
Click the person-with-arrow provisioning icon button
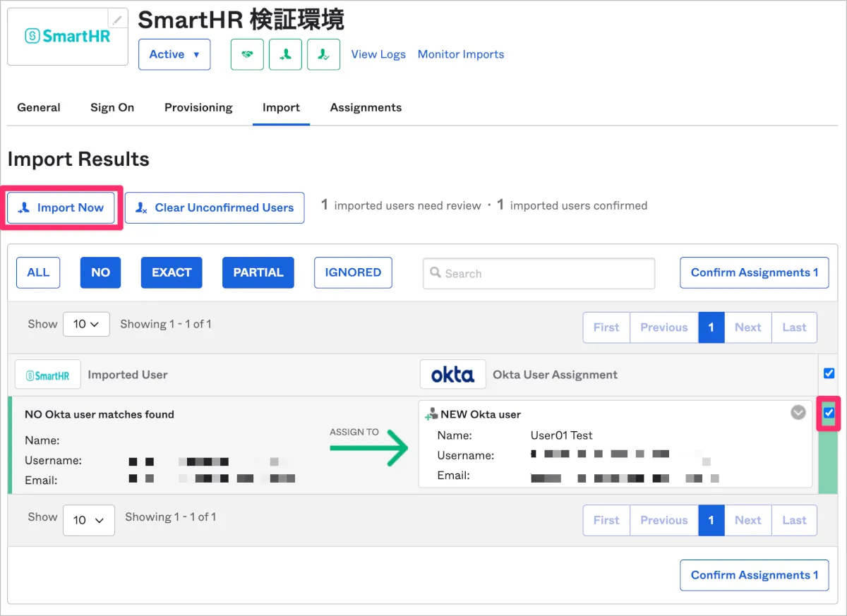285,54
